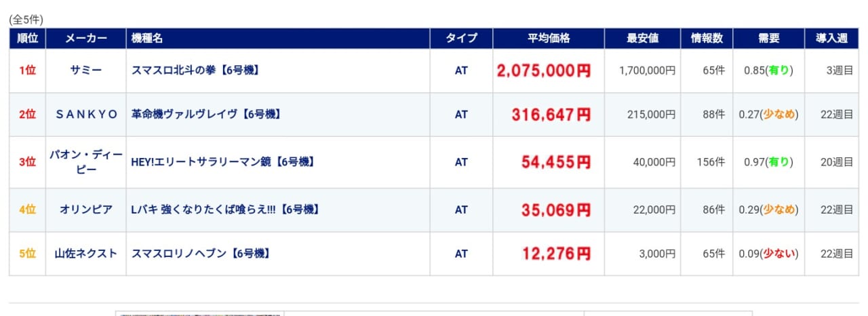Click the オリンピア maker name

[x=86, y=210]
